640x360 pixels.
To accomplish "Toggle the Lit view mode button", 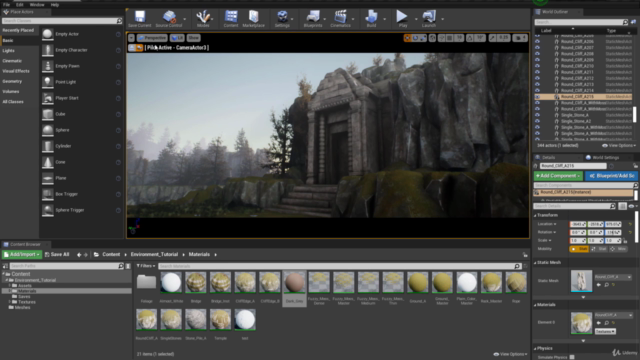I will [177, 38].
